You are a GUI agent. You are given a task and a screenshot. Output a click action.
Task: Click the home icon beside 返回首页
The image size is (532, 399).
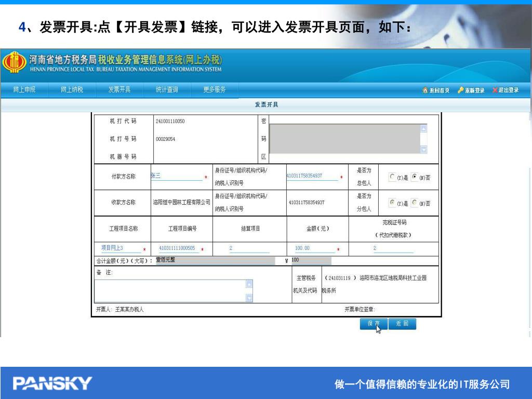coord(425,90)
